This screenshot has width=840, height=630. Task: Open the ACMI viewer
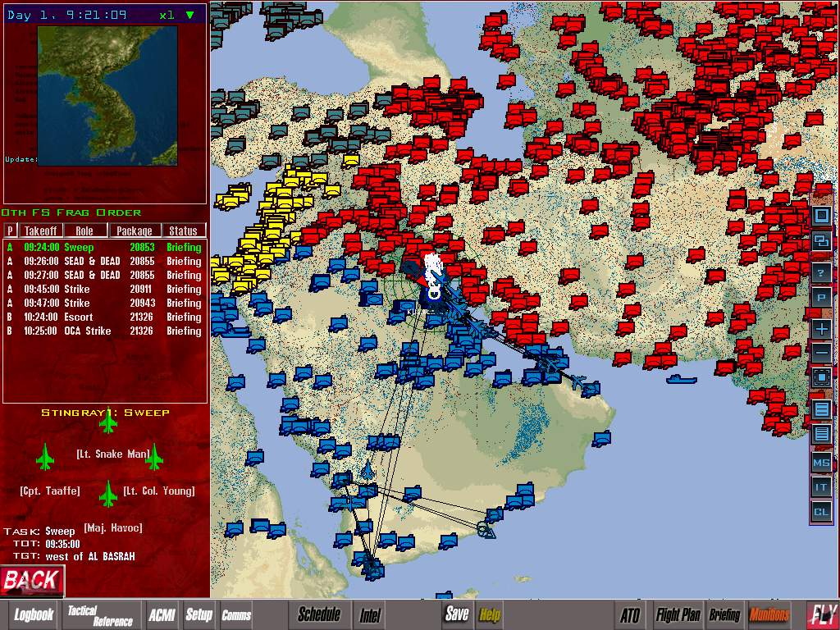(x=162, y=614)
